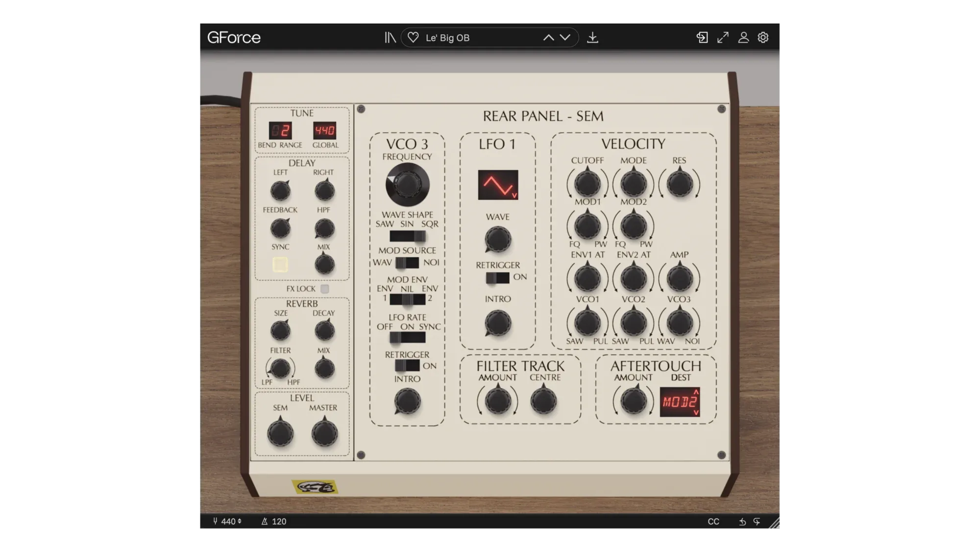Open the user account icon
980x552 pixels.
pos(743,38)
